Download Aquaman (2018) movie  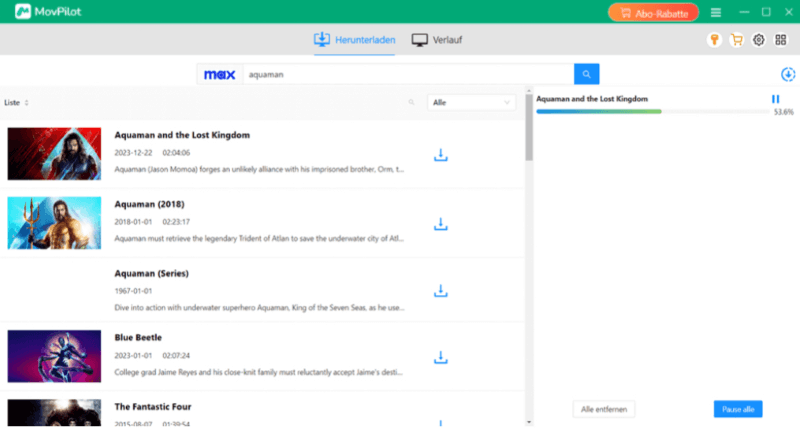[x=440, y=224]
